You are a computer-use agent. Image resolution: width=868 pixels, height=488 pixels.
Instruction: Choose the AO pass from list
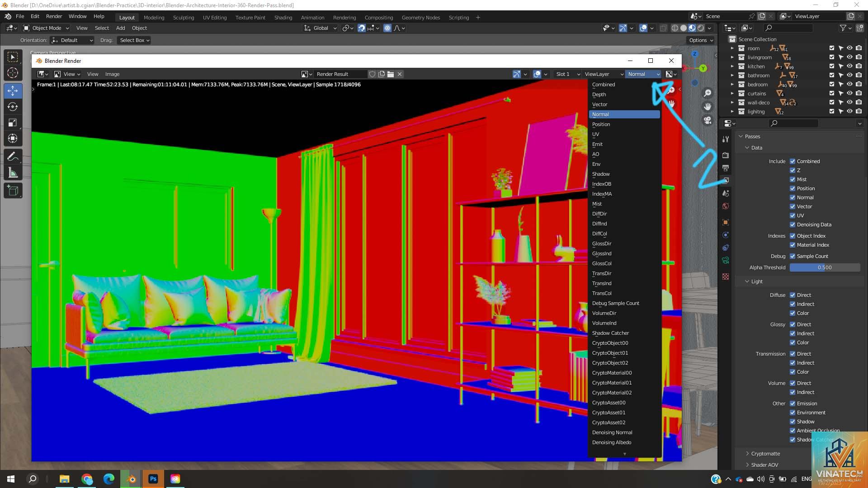tap(624, 154)
